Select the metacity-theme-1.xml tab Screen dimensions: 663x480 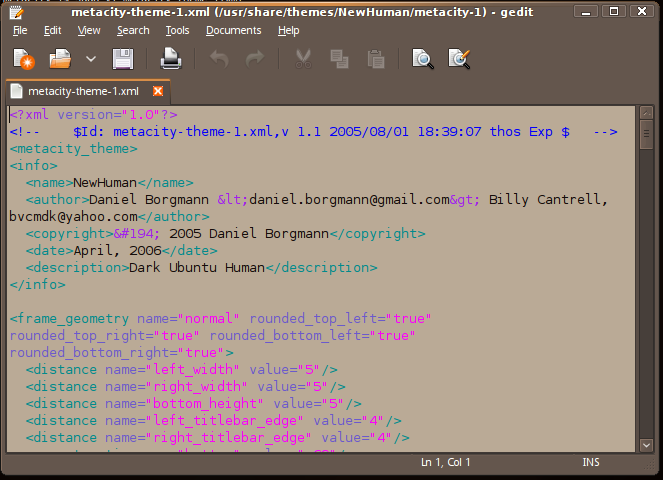82,91
